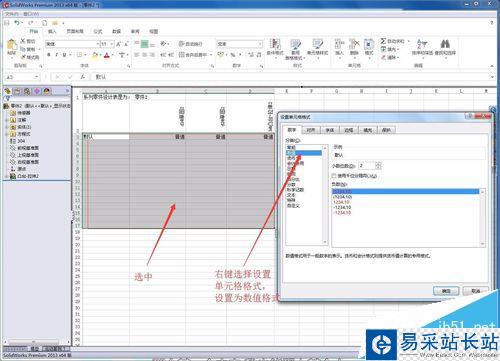Click the red Font Color letter A
This screenshot has height=361, width=500.
pyautogui.click(x=107, y=55)
